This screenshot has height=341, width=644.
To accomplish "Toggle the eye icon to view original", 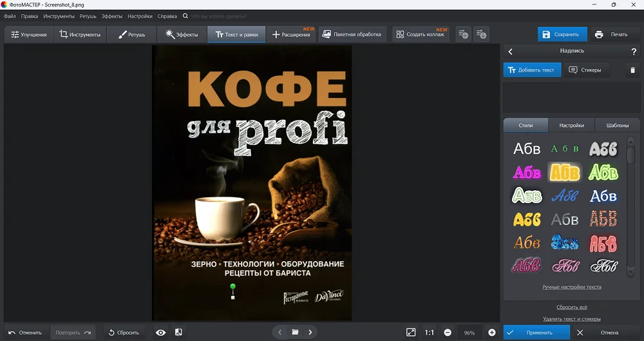I will tap(161, 333).
